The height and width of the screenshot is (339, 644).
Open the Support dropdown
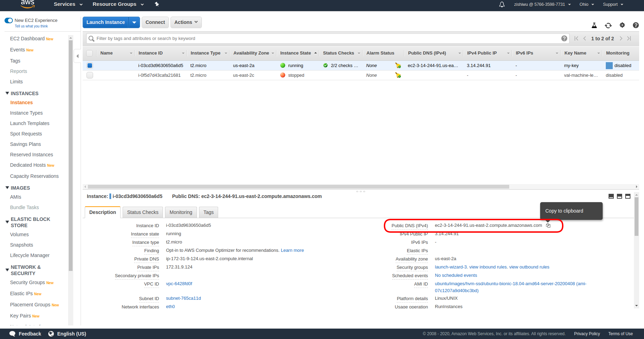click(613, 5)
